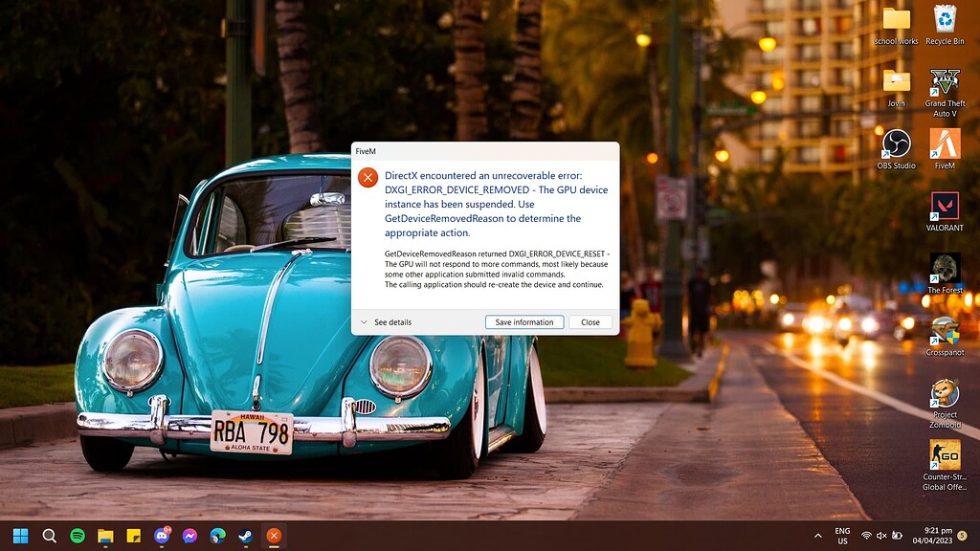
Task: Start The Forest from the desktop
Action: (945, 268)
